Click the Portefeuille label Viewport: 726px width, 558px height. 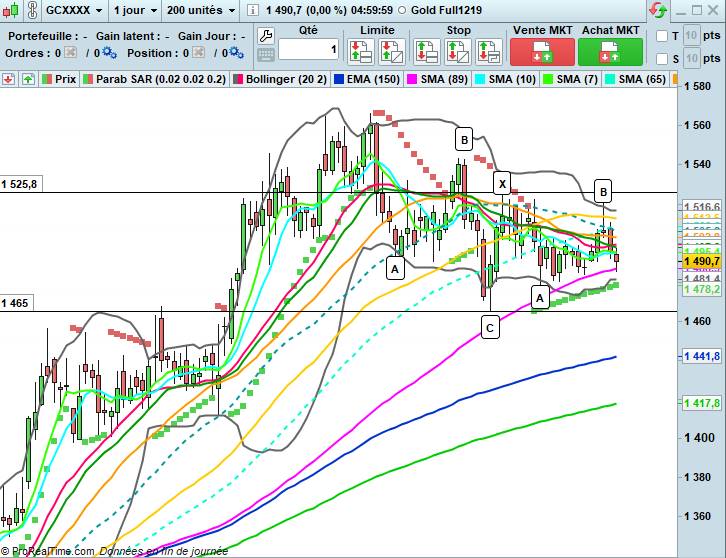coord(41,36)
